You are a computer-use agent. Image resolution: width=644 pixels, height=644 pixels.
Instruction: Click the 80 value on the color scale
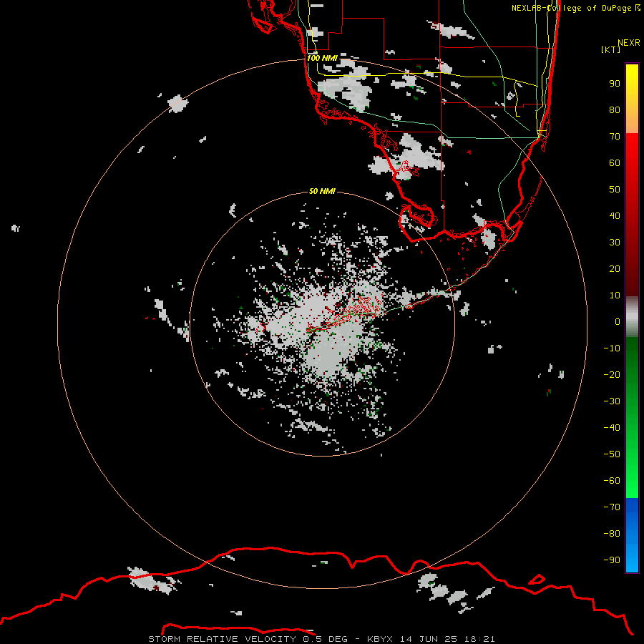(x=615, y=110)
